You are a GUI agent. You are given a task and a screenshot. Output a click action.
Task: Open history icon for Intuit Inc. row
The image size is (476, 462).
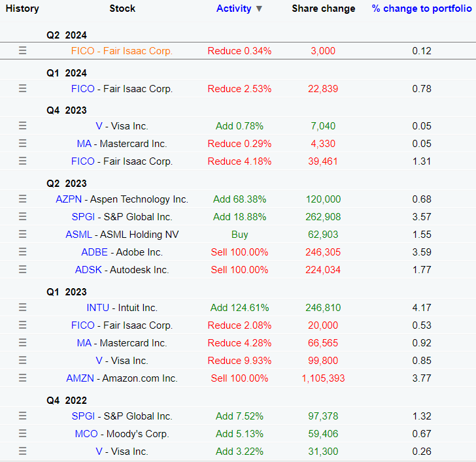click(22, 307)
